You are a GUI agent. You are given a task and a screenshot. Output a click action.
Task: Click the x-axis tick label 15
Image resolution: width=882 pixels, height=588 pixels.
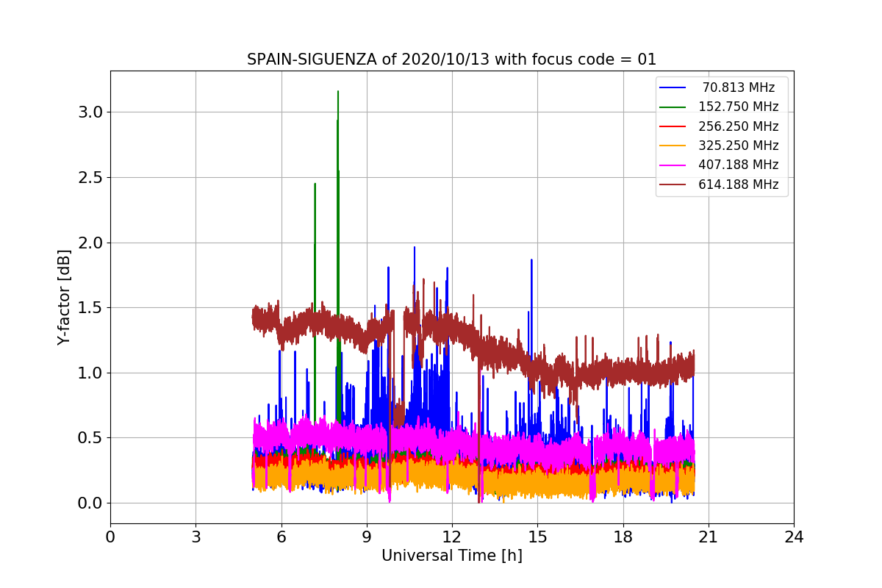point(537,537)
